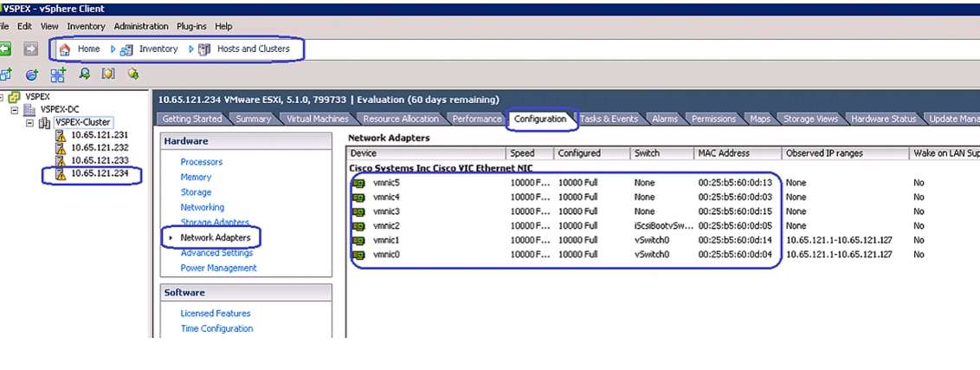This screenshot has height=370, width=980.
Task: Switch to the Virtual Machines tab
Action: pyautogui.click(x=318, y=119)
